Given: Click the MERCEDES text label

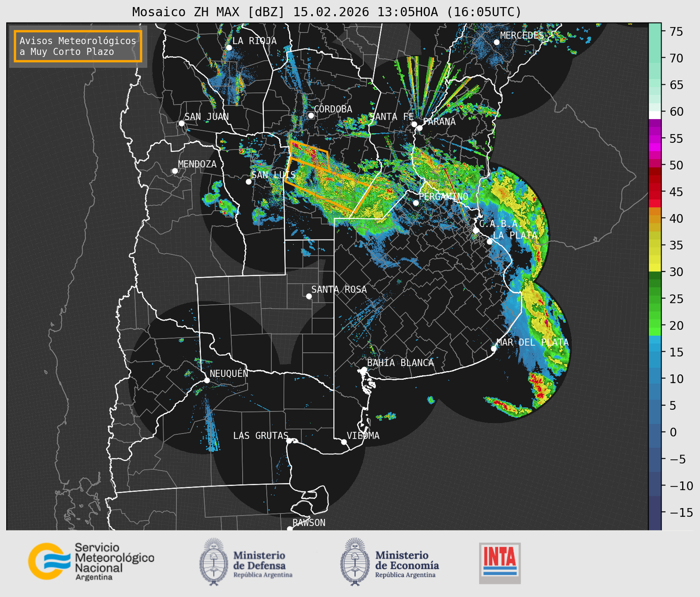Looking at the screenshot, I should click(522, 35).
